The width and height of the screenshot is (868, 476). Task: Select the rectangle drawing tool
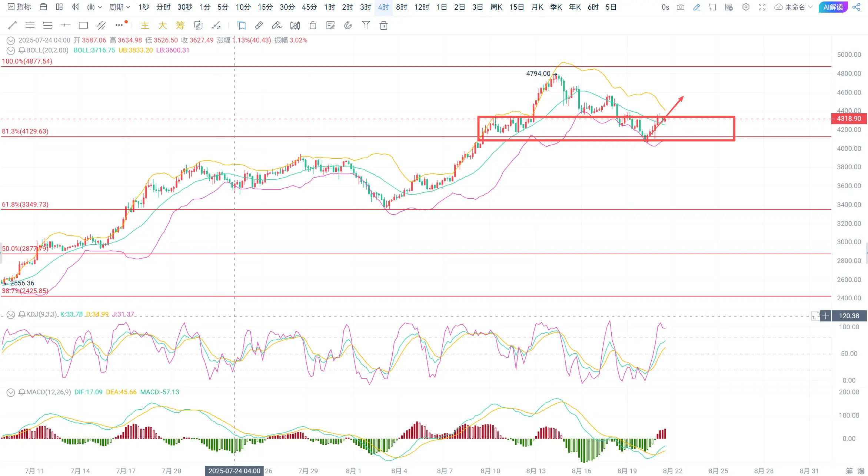click(x=83, y=25)
